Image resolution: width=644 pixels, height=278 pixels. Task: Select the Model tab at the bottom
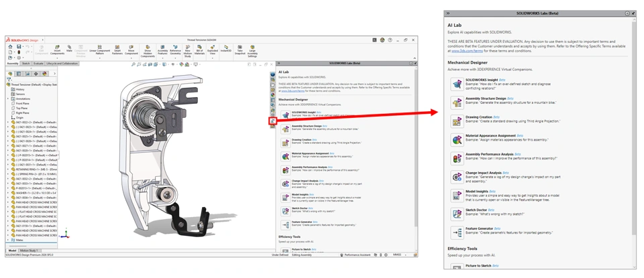(x=12, y=250)
